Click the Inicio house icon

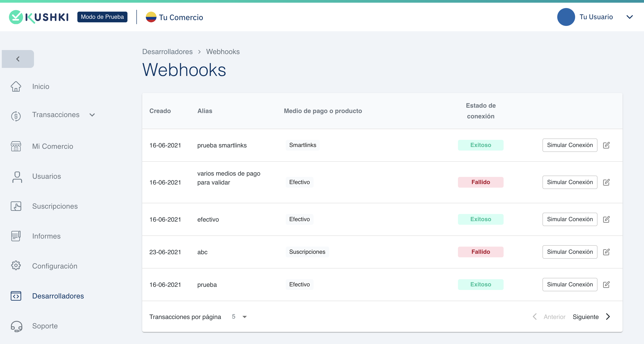[x=16, y=86]
